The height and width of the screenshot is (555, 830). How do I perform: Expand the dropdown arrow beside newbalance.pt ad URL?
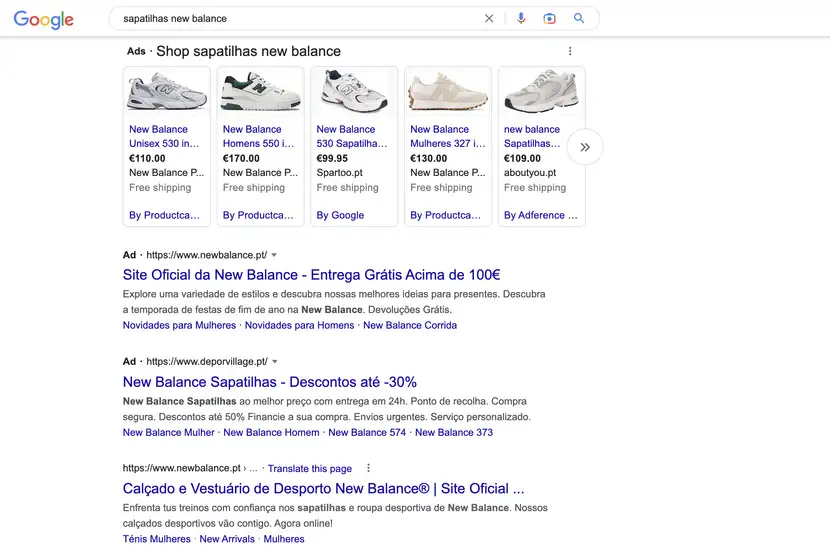tap(274, 255)
